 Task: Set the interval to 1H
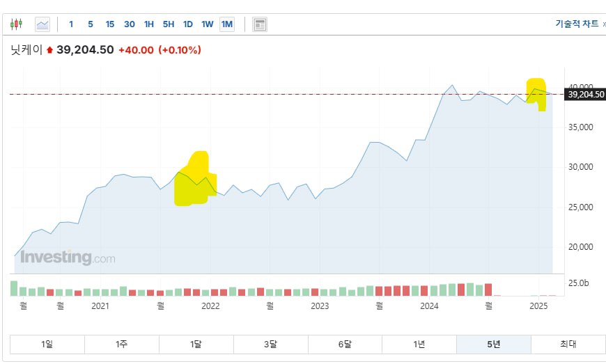(x=149, y=24)
